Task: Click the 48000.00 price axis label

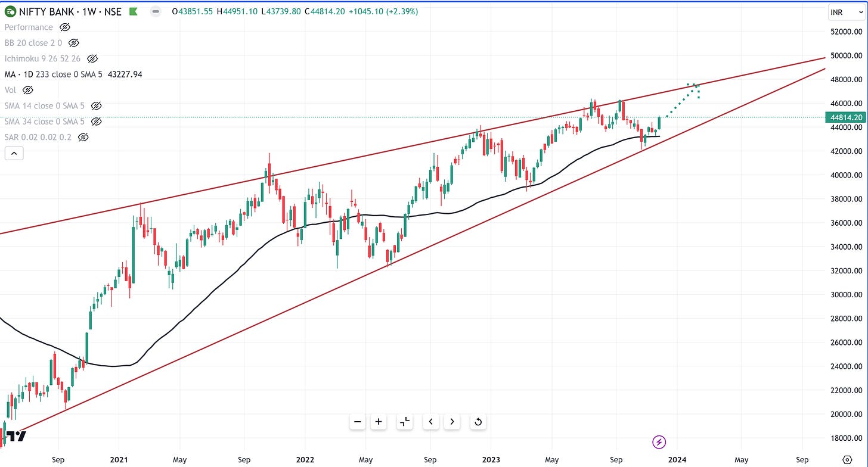Action: (847, 79)
